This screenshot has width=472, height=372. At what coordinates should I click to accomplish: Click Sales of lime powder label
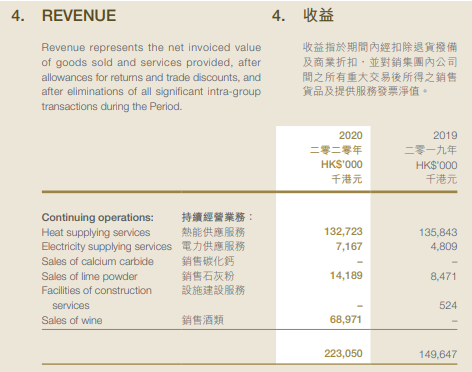point(89,276)
